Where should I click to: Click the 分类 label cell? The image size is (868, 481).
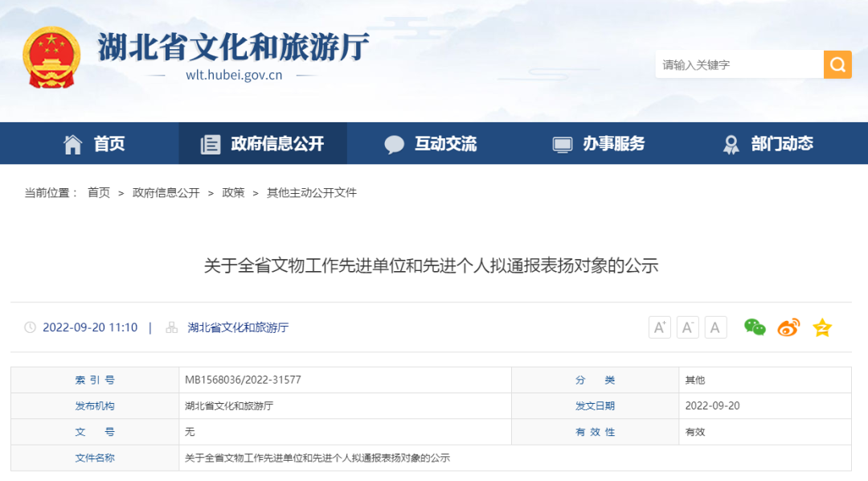(x=595, y=380)
